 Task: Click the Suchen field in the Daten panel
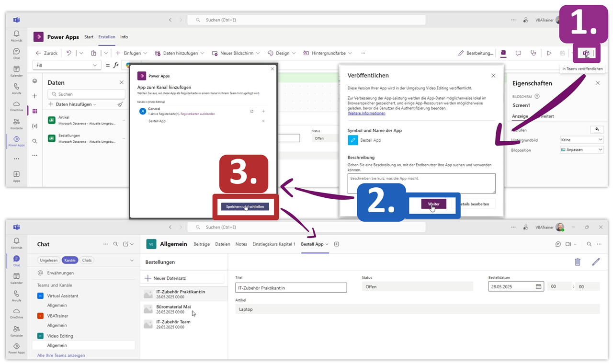(86, 94)
